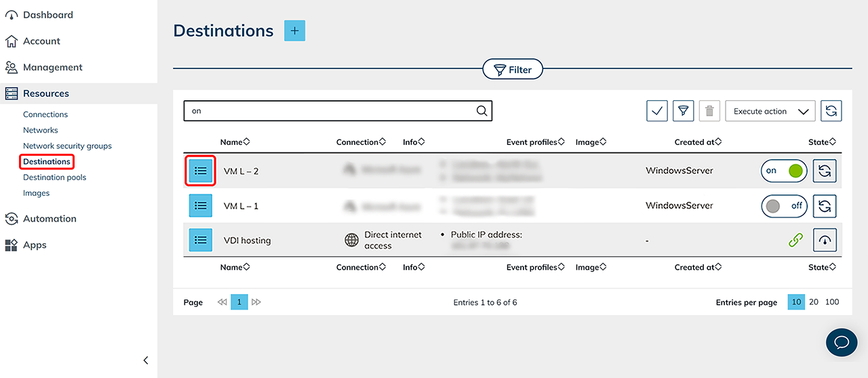The height and width of the screenshot is (378, 868).
Task: Open the chat support bubble
Action: [x=842, y=342]
